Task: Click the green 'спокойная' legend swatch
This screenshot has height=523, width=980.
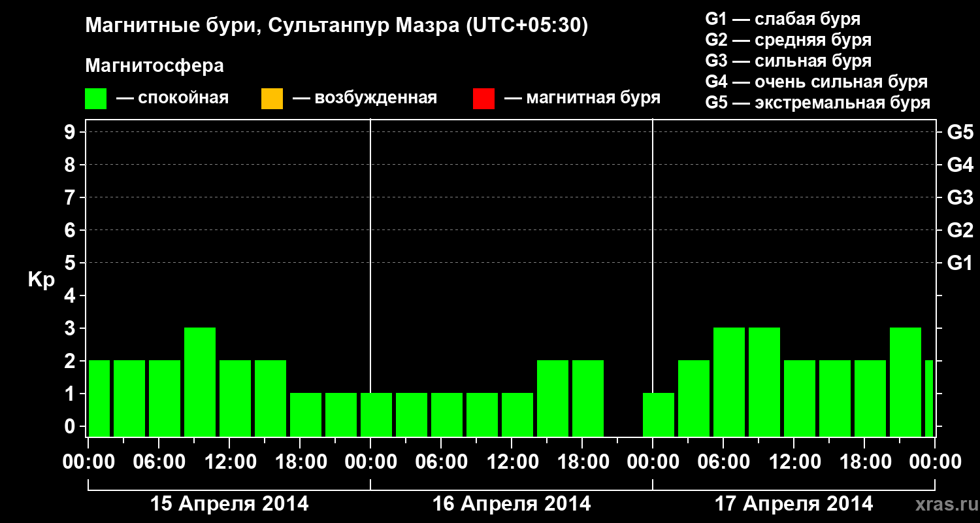Action: tap(96, 99)
